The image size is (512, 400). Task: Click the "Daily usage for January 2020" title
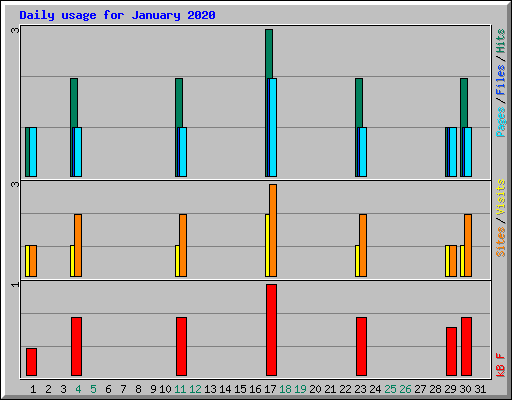click(117, 15)
